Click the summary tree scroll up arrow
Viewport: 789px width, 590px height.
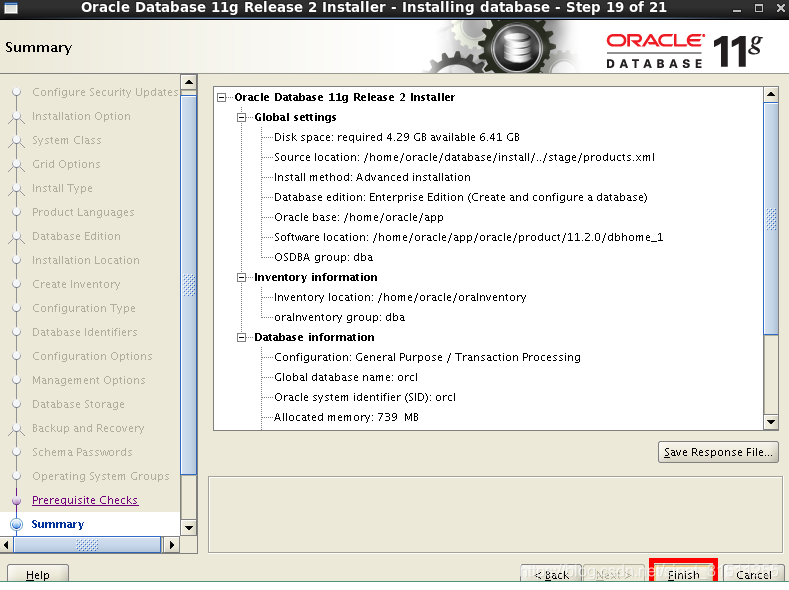(771, 95)
